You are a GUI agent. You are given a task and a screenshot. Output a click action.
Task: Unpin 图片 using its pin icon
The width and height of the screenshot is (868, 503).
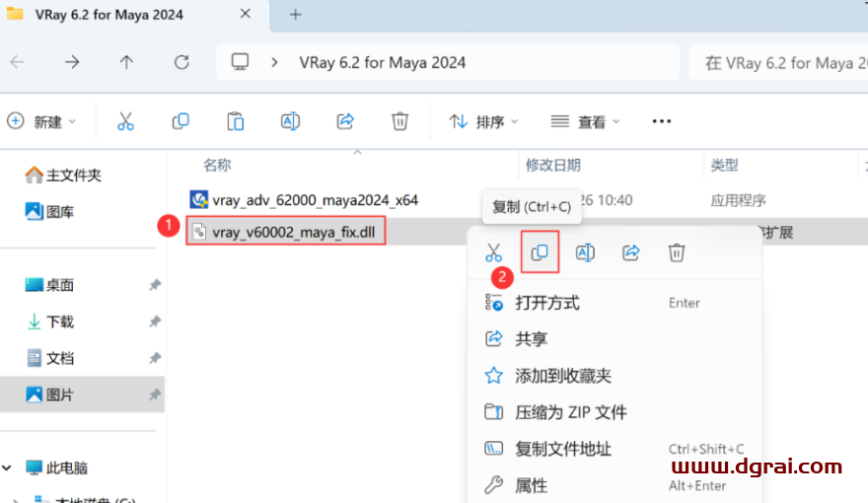(155, 395)
